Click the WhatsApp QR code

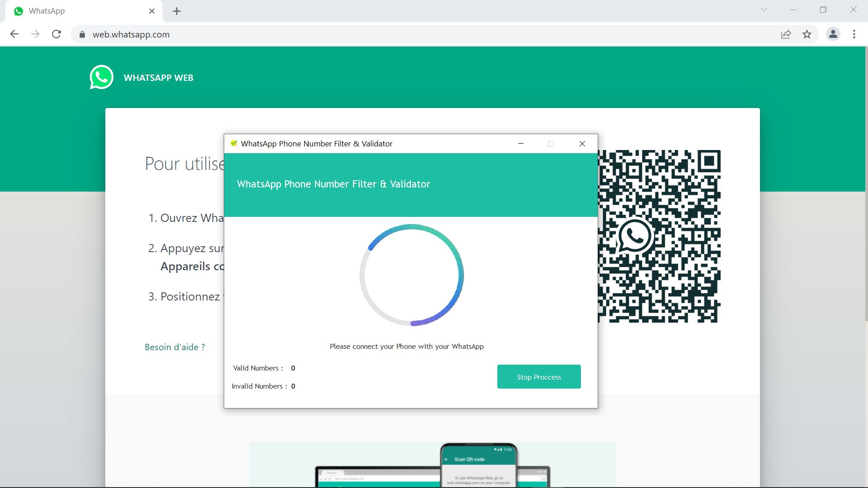[x=659, y=236]
